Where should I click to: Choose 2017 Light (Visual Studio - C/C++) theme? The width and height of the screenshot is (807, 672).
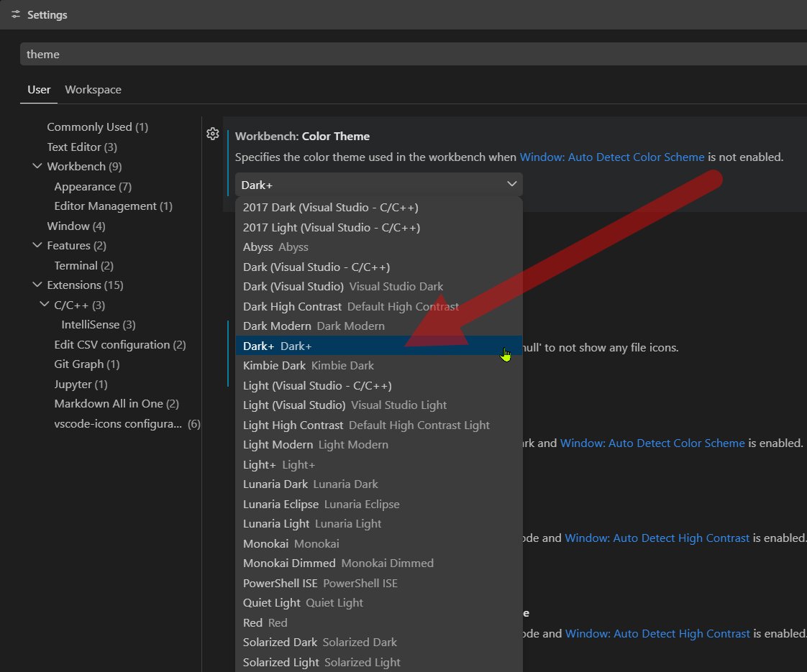click(379, 227)
